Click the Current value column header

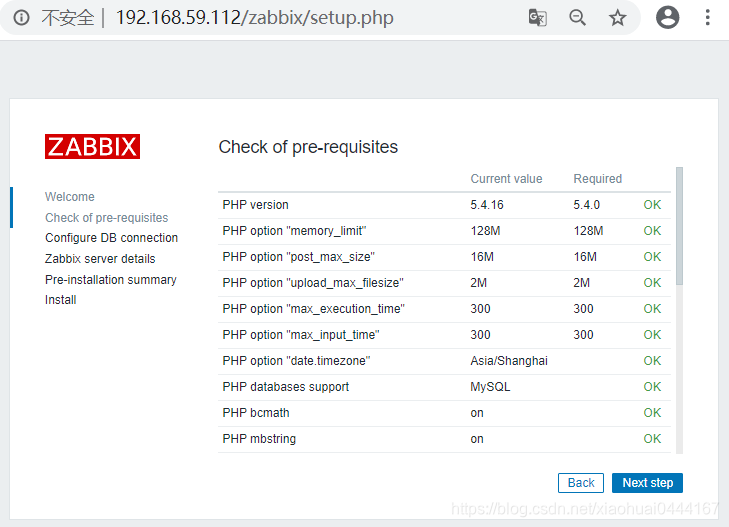(506, 178)
